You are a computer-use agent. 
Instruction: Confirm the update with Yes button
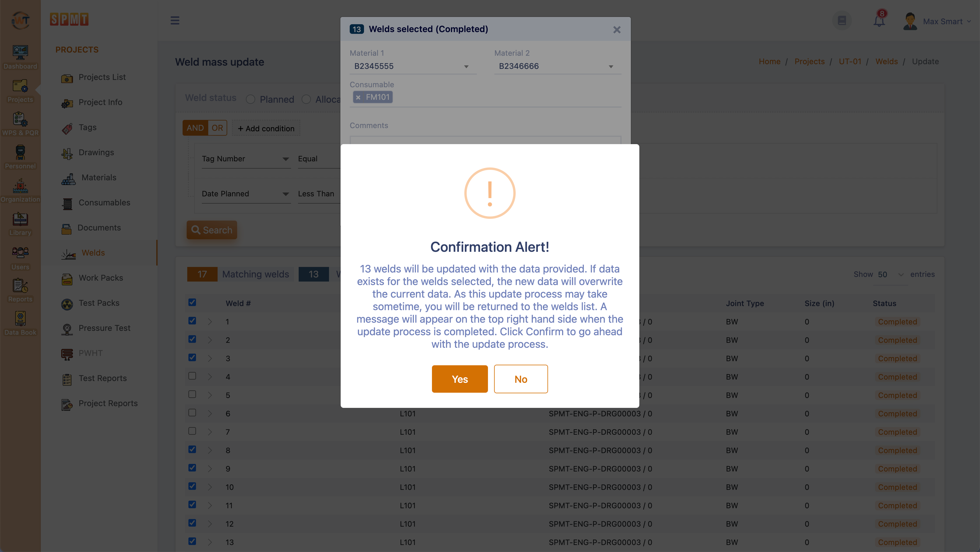(x=460, y=379)
